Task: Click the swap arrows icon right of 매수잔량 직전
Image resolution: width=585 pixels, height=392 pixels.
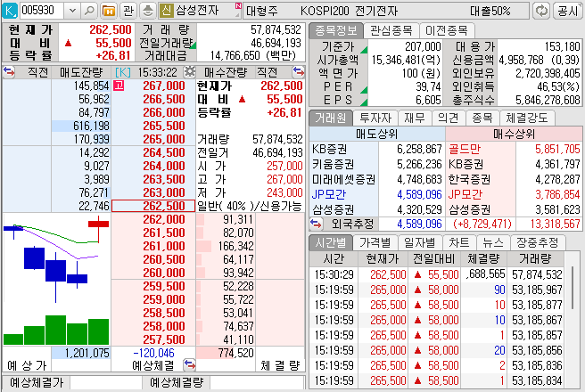Action: coord(299,71)
